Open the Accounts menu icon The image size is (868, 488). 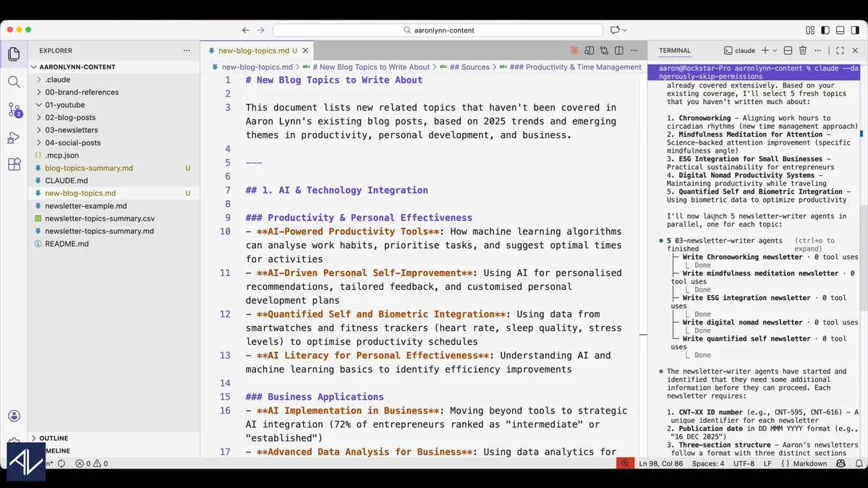coord(14,416)
